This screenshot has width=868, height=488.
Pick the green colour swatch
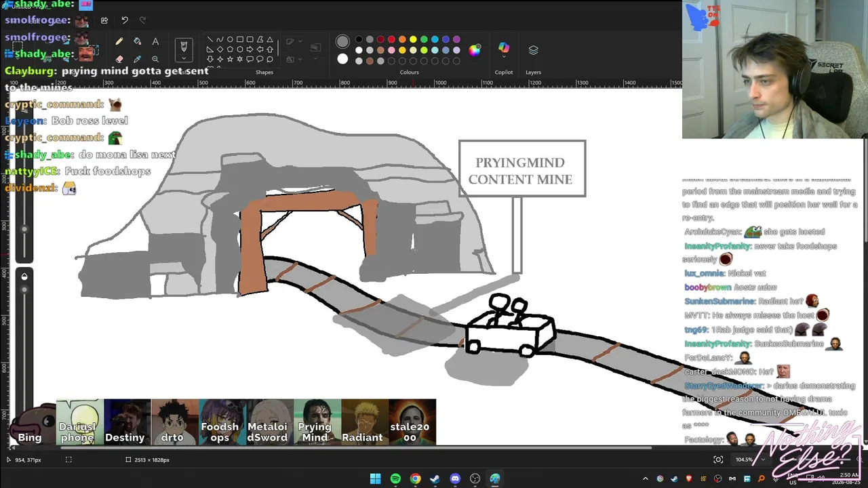pos(424,39)
